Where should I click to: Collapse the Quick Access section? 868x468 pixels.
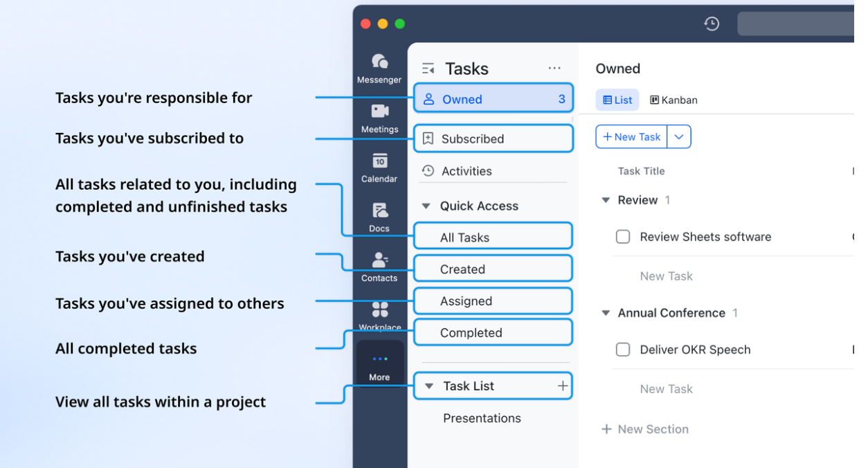click(x=426, y=206)
